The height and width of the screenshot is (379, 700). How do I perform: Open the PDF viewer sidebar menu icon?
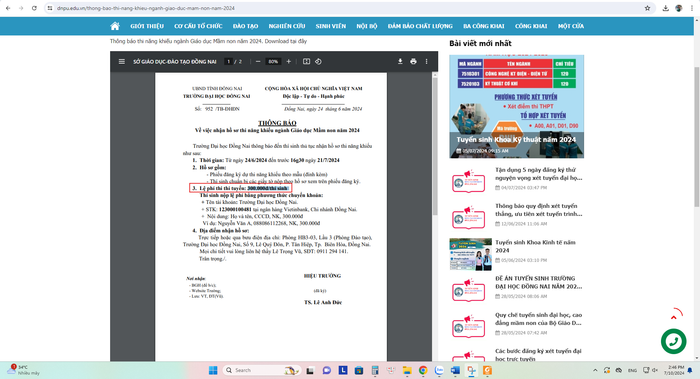click(x=121, y=62)
